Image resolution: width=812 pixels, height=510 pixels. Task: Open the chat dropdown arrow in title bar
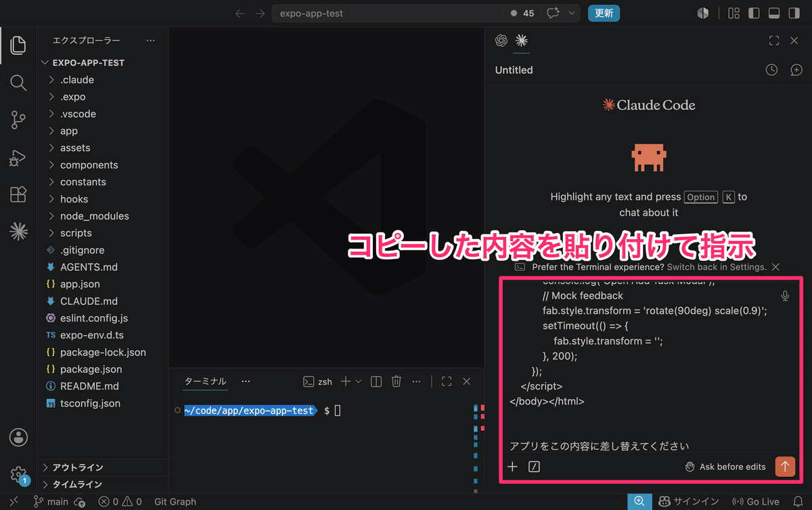(x=572, y=13)
